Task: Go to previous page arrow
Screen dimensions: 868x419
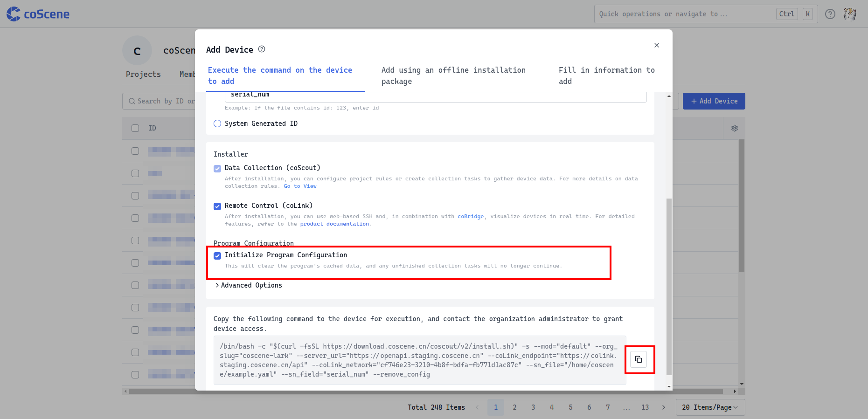Action: pos(477,407)
